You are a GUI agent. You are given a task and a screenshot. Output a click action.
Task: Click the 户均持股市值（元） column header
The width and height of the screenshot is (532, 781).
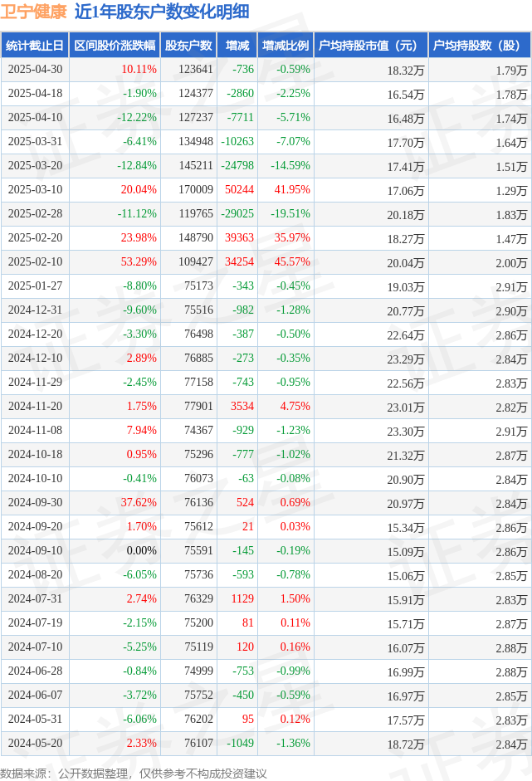click(x=371, y=46)
